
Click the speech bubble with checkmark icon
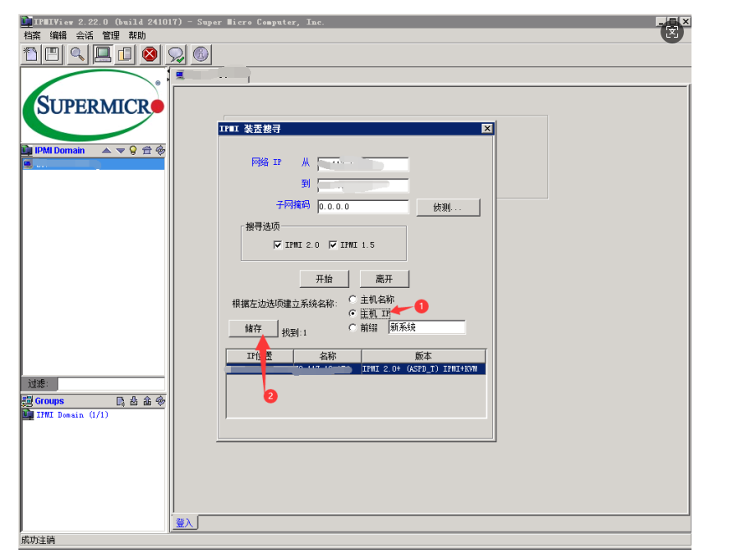click(x=176, y=54)
